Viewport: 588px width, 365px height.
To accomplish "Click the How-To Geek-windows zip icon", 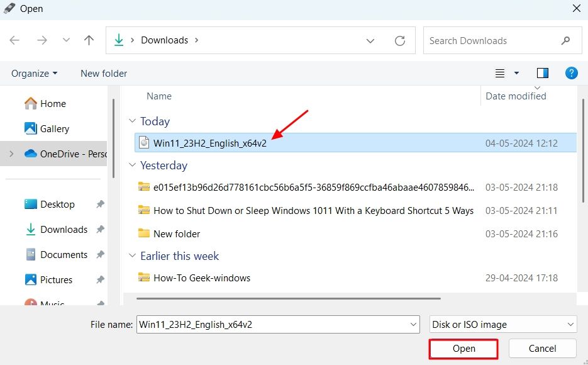I will [x=144, y=278].
